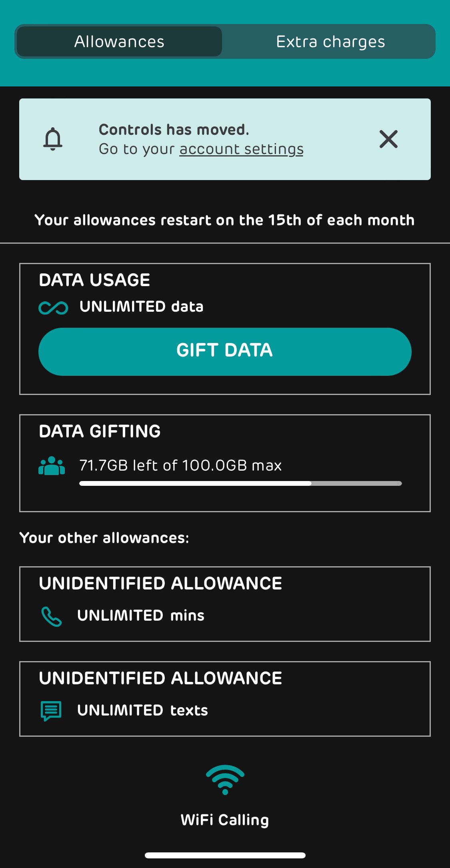The height and width of the screenshot is (868, 450).
Task: Tap the WiFi Calling label
Action: point(225,820)
